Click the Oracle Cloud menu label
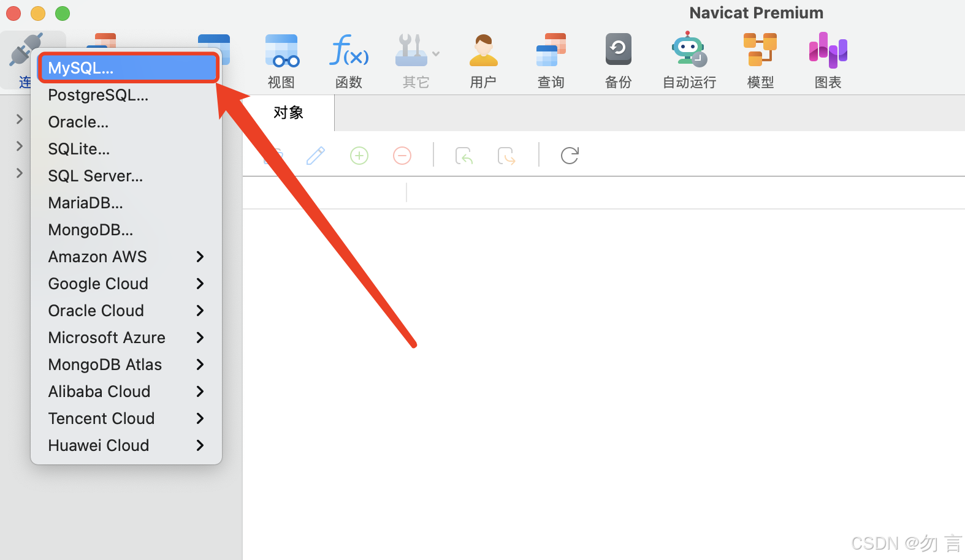 tap(96, 311)
